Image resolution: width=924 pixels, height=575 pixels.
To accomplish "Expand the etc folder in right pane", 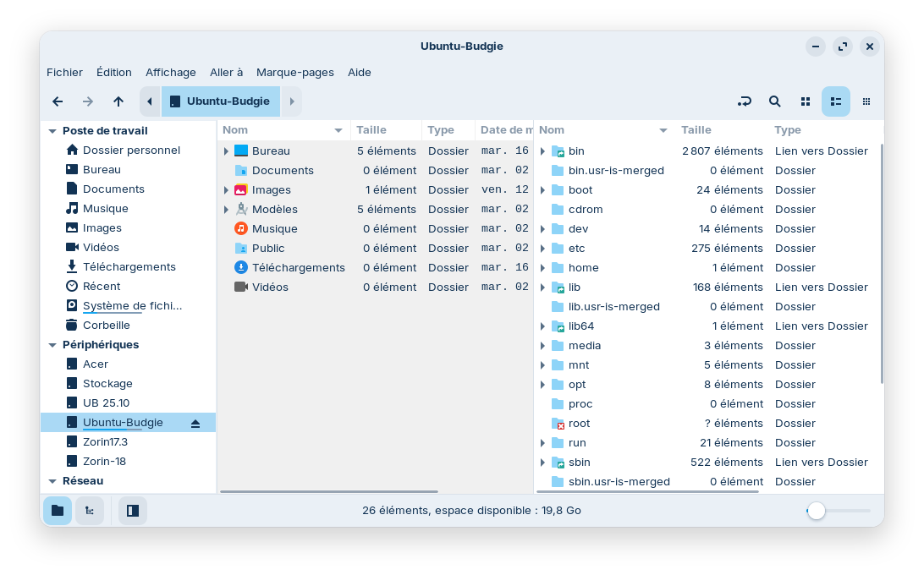I will pos(543,249).
